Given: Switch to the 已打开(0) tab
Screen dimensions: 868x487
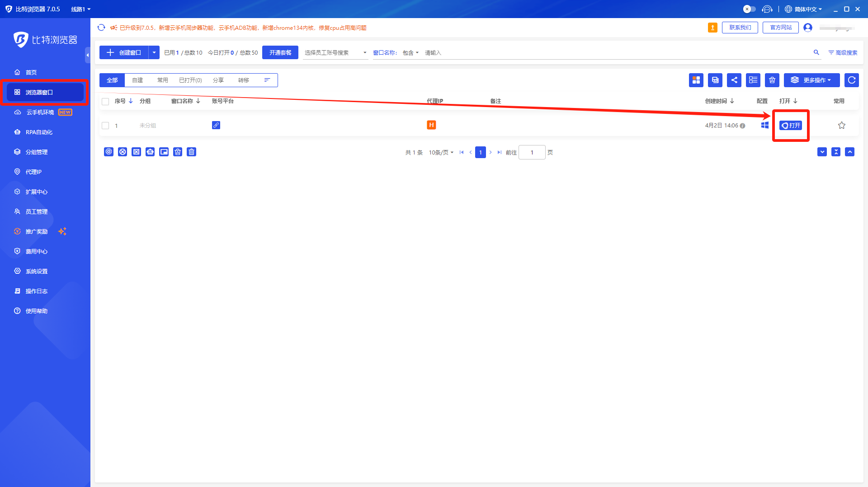Looking at the screenshot, I should (190, 80).
